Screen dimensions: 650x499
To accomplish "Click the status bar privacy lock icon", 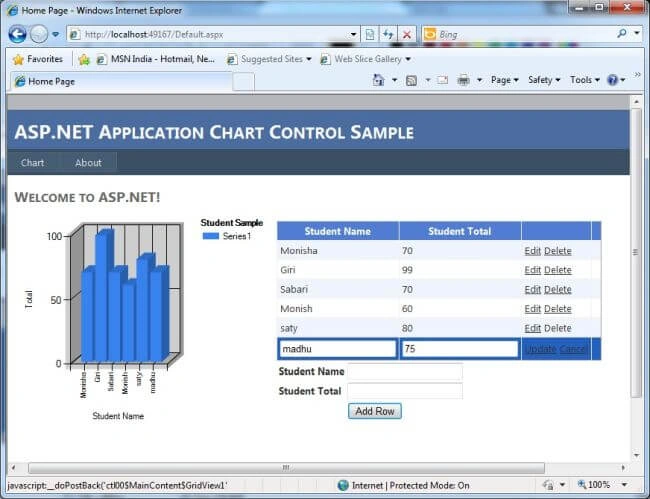I will point(548,484).
